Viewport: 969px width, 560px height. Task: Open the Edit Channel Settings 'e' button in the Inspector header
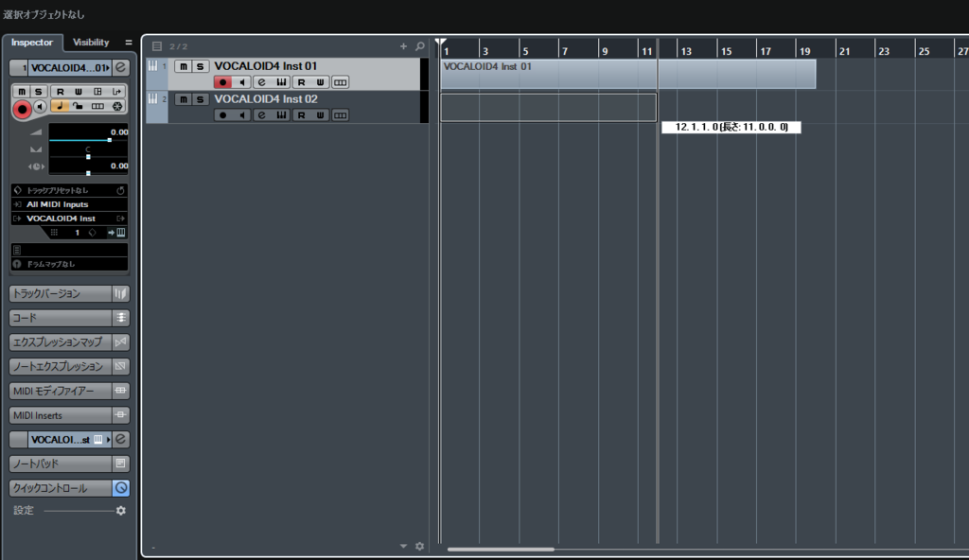(x=121, y=67)
